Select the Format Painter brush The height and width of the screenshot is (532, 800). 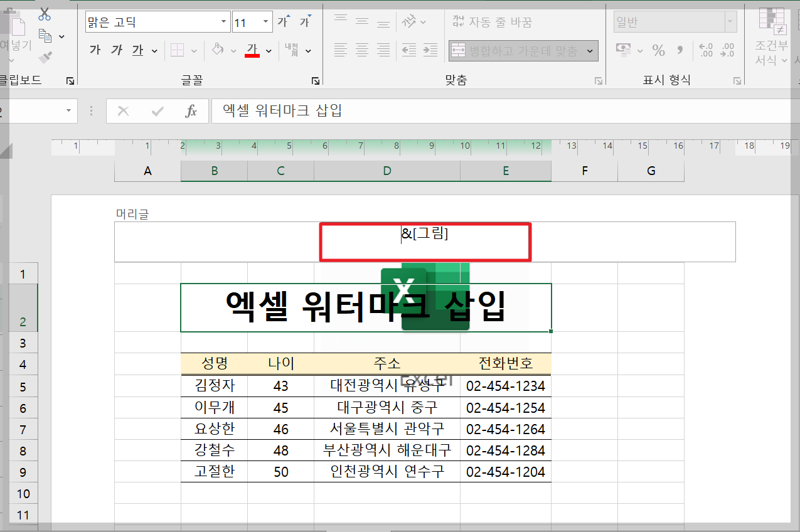(x=46, y=57)
